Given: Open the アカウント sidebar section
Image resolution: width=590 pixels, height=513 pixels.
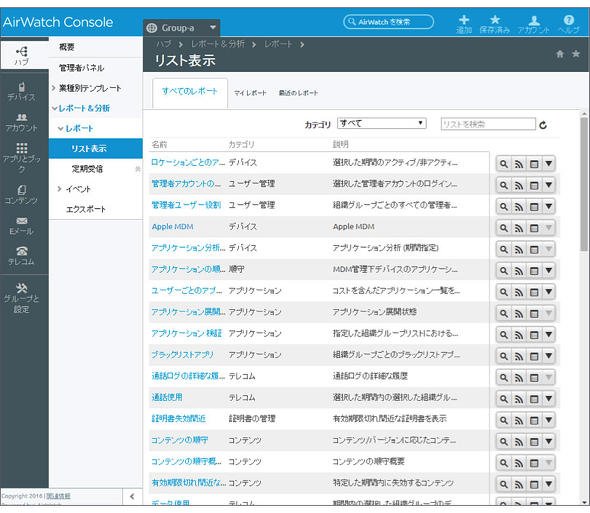Looking at the screenshot, I should [x=22, y=122].
